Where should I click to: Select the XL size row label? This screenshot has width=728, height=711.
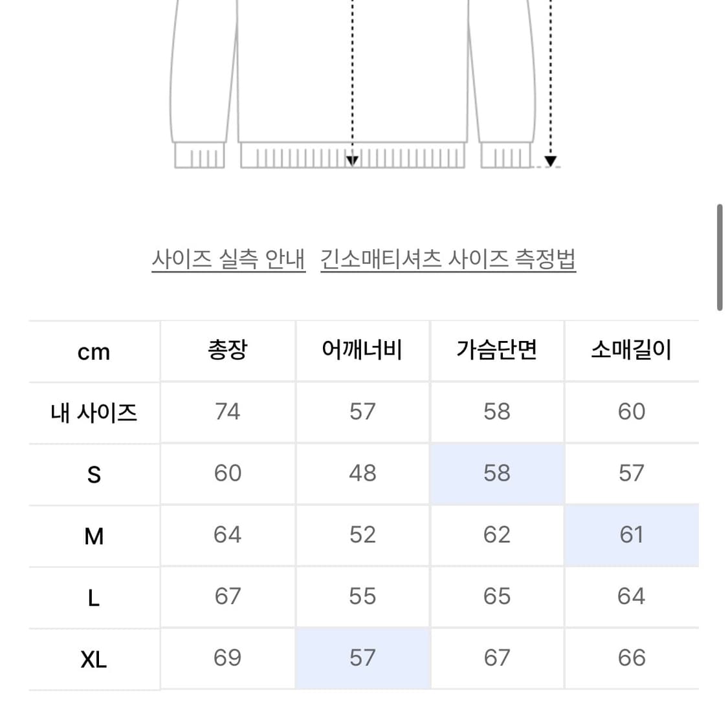point(94,658)
